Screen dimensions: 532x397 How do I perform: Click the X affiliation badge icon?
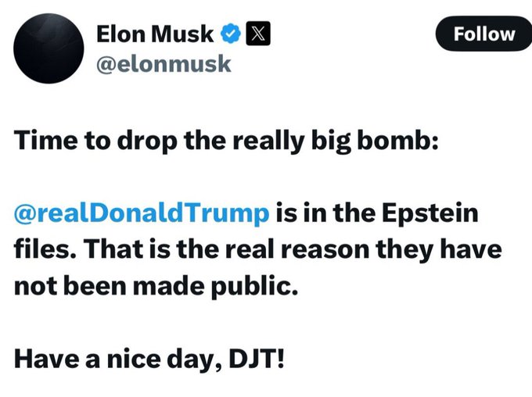pos(258,34)
